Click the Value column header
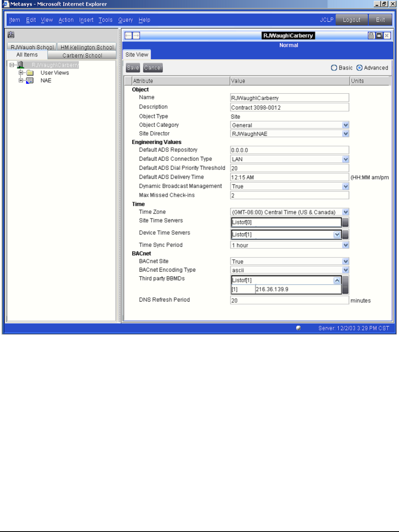Image resolution: width=399 pixels, height=532 pixels. [290, 81]
